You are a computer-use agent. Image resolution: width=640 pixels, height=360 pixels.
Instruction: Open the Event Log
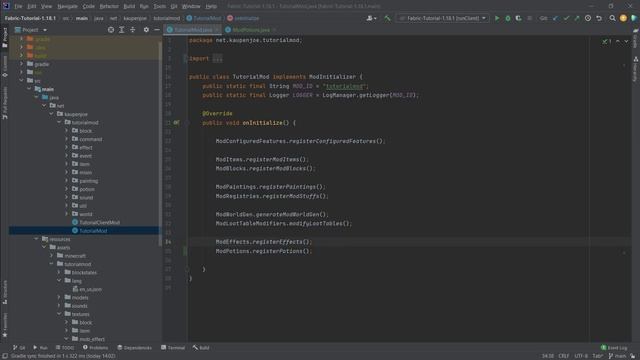tap(614, 348)
